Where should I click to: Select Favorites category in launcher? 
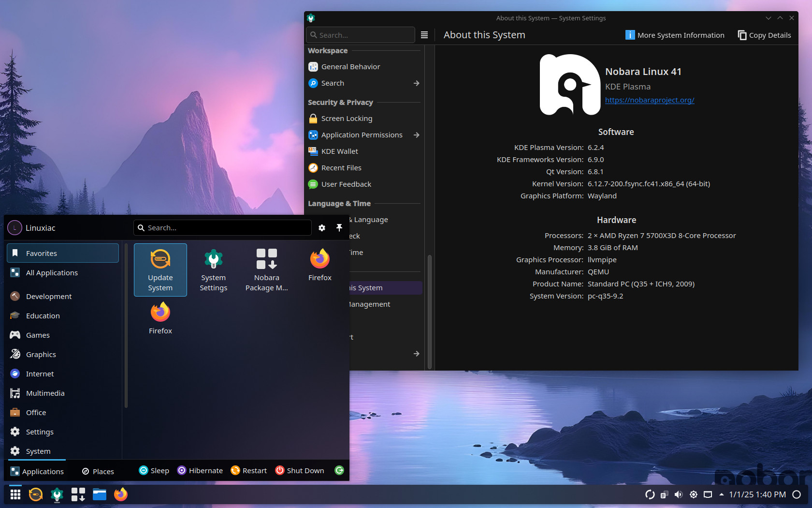tap(63, 253)
